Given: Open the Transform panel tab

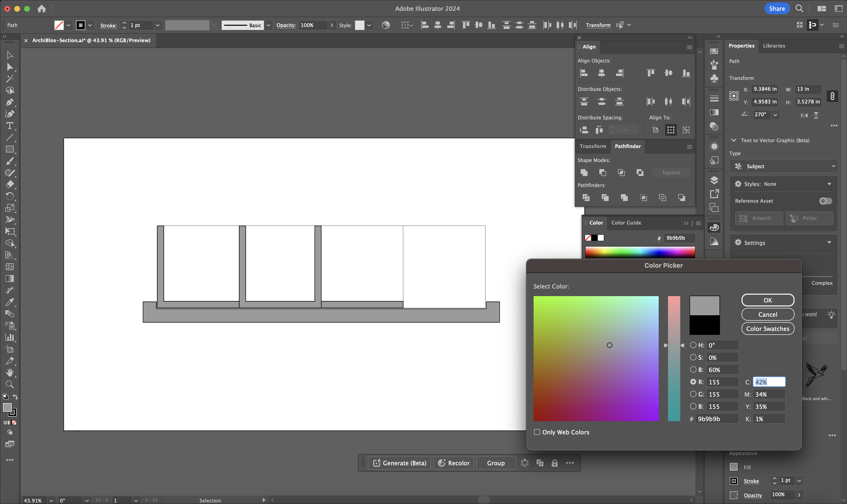Looking at the screenshot, I should (593, 146).
